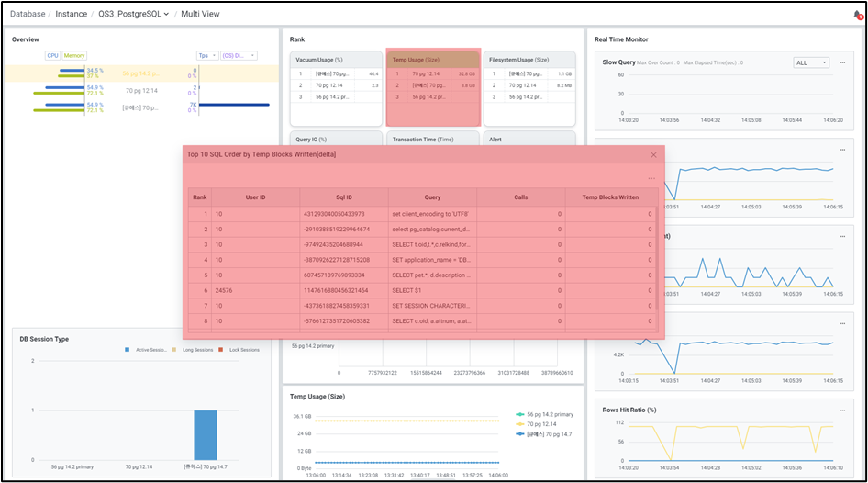Toggle the CPU metric in Overview
The height and width of the screenshot is (483, 868).
pos(52,55)
